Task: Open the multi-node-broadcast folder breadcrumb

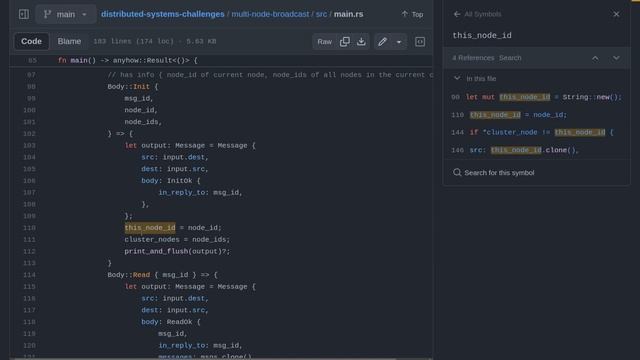Action: pyautogui.click(x=270, y=14)
